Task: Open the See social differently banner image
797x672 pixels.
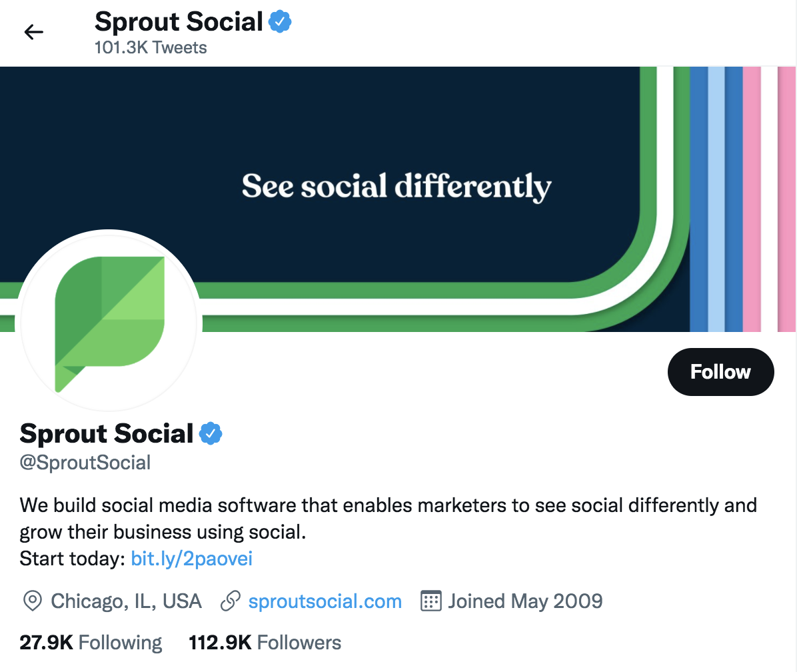Action: [398, 187]
